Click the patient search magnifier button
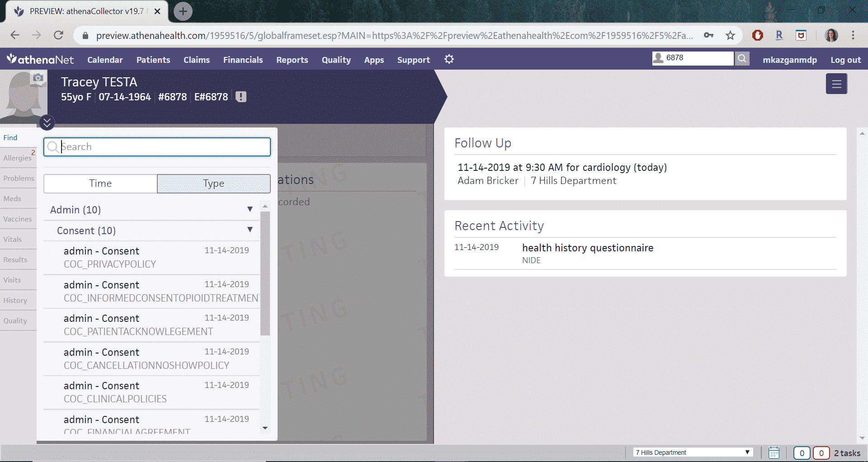 (742, 58)
